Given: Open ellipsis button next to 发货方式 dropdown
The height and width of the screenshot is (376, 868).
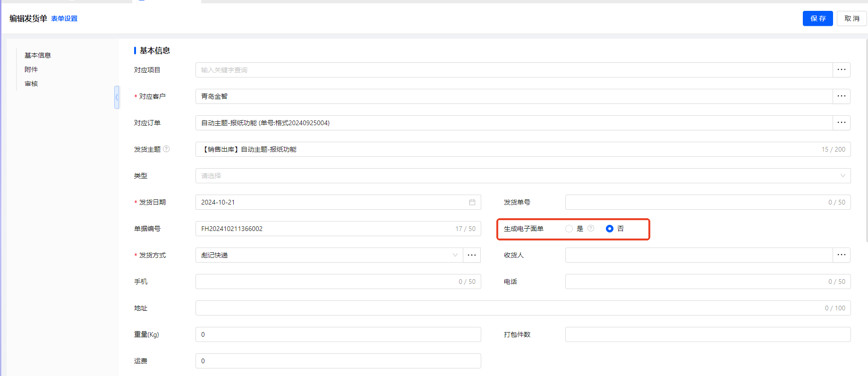Looking at the screenshot, I should coord(471,255).
